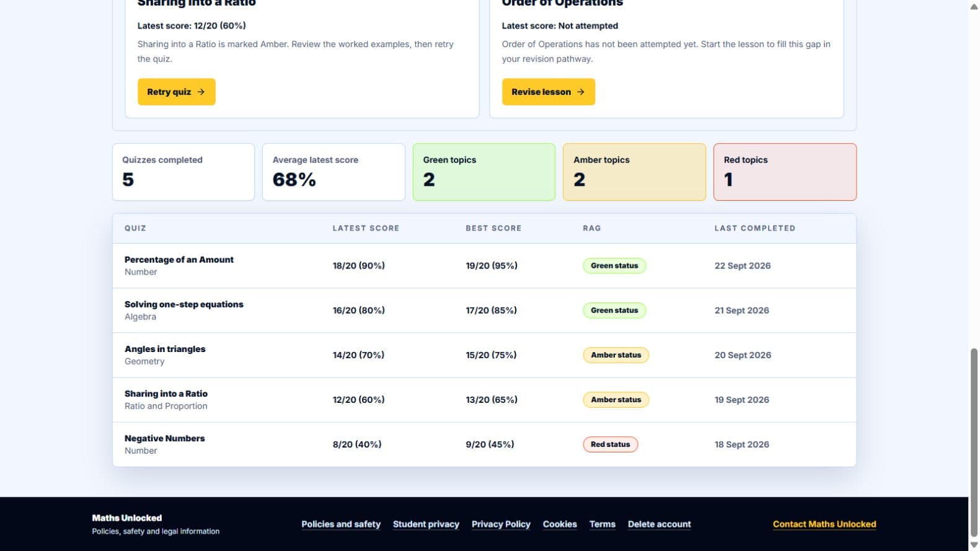Image resolution: width=980 pixels, height=551 pixels.
Task: Click the Percentage of an Amount quiz name
Action: pos(179,260)
